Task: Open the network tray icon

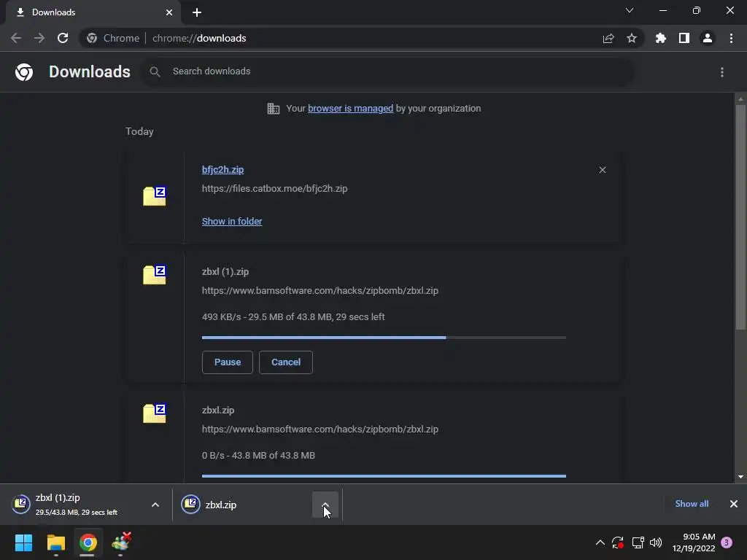Action: click(x=638, y=542)
